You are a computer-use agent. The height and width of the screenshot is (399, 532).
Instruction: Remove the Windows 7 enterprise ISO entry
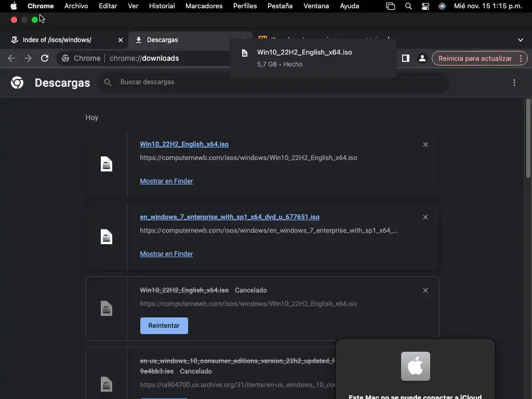[x=425, y=217]
